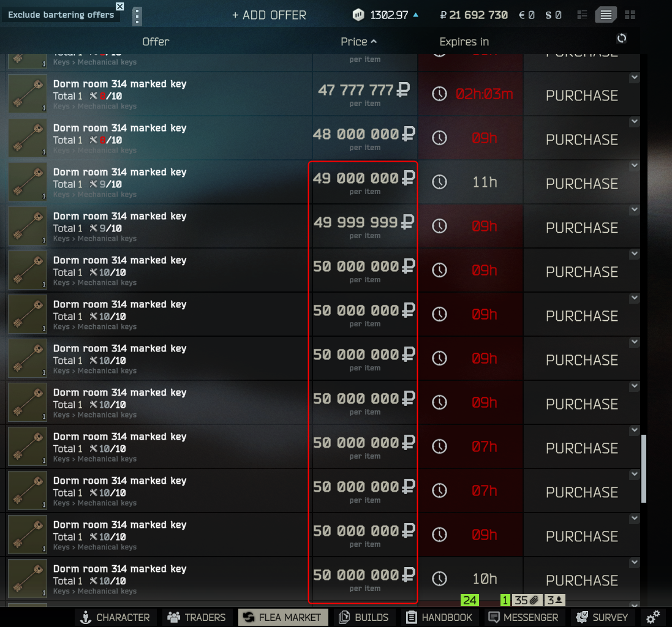672x627 pixels.
Task: Purchase the 47 777 777 rouble key offer
Action: (x=581, y=96)
